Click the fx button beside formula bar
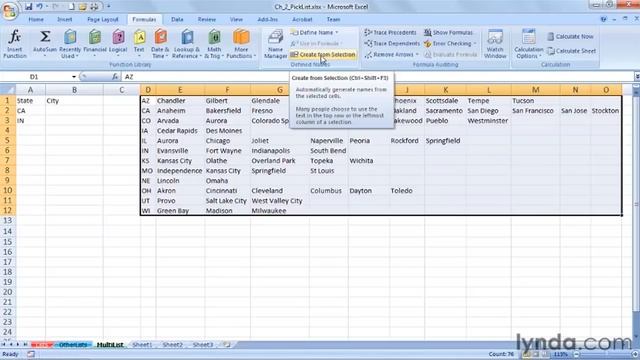This screenshot has width=640, height=360. coord(115,76)
